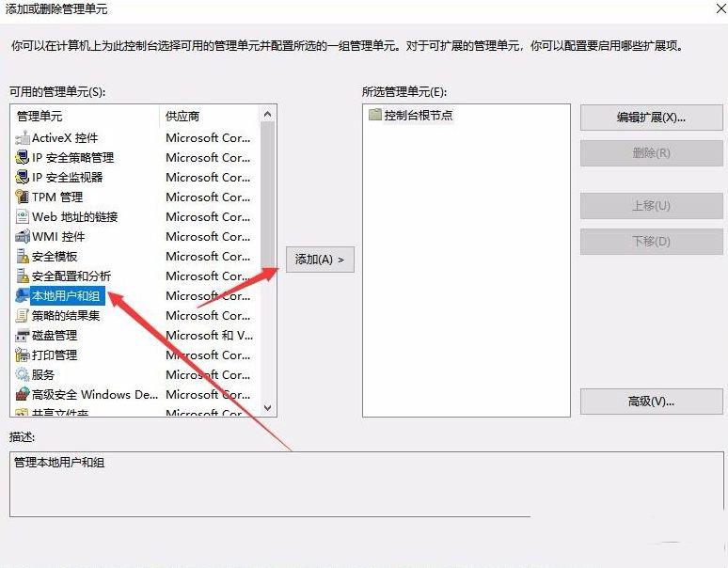Click the WMI 控件 icon
728x568 pixels.
point(23,237)
